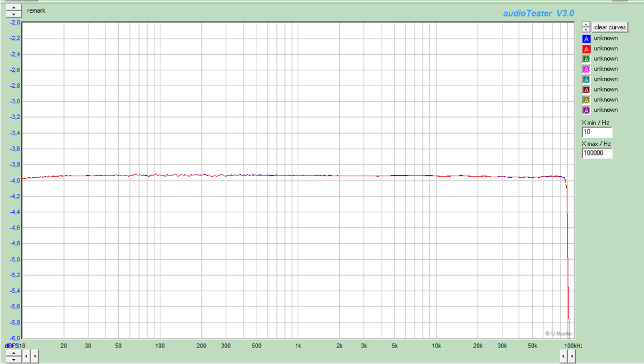Click the right arrow below the 100kHz label
The image size is (644, 364).
pyautogui.click(x=570, y=355)
